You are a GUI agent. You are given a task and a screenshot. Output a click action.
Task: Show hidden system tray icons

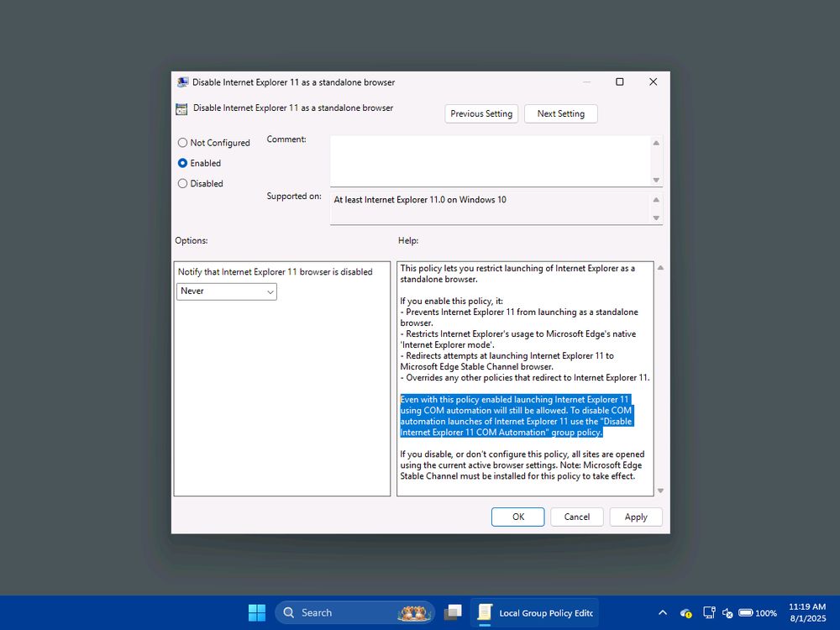coord(663,613)
